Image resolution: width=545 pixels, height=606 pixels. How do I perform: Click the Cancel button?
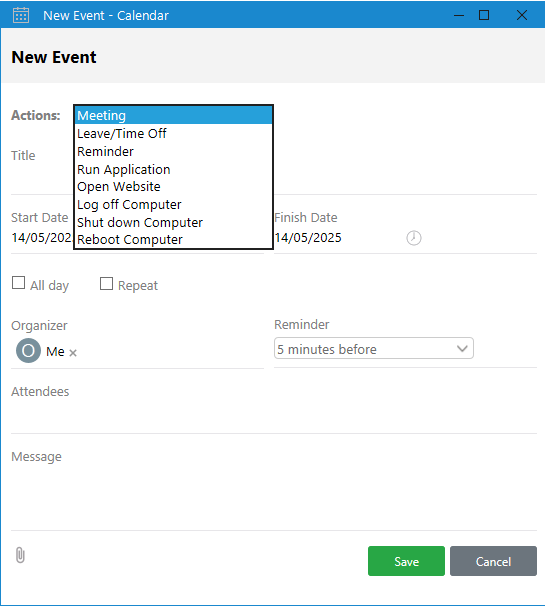493,561
